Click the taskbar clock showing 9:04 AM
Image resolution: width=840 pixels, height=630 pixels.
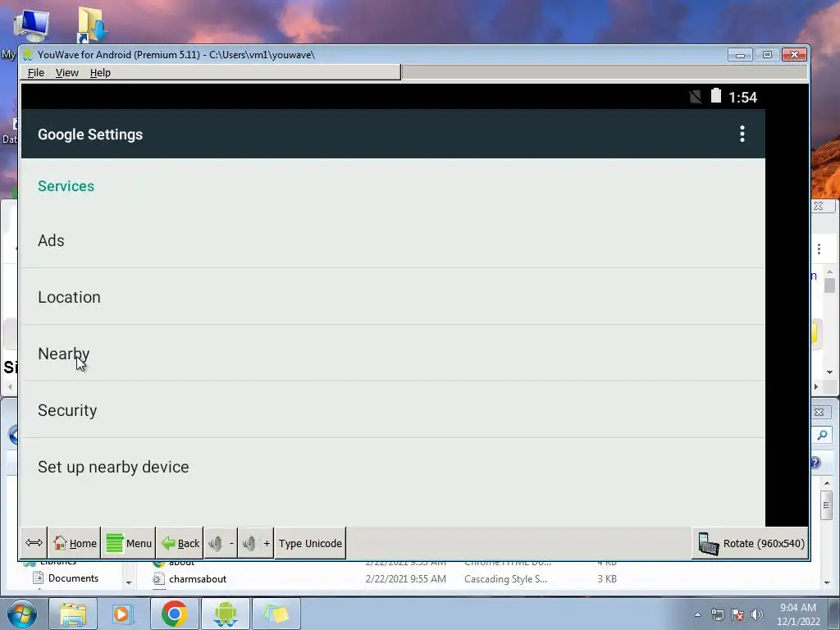[x=798, y=614]
